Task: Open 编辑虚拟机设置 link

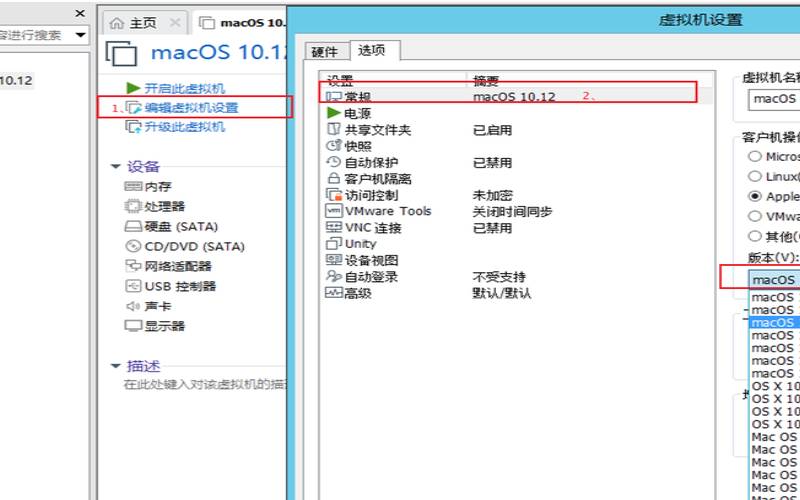Action: 191,108
